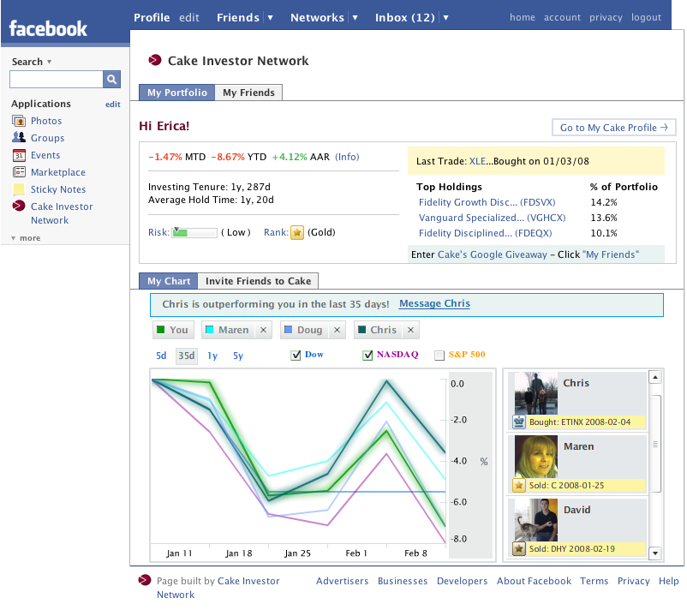
Task: Enable the S&P 500 checkbox
Action: click(x=439, y=356)
